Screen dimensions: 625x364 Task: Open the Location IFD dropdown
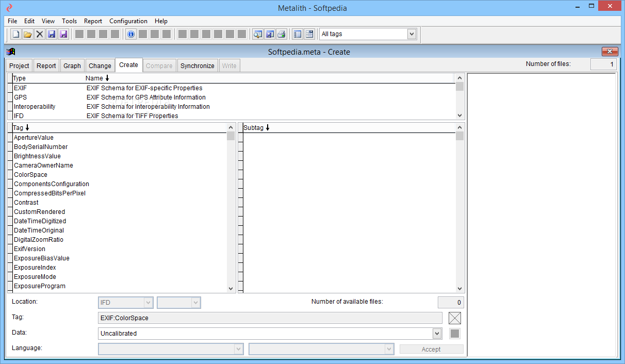pos(149,303)
